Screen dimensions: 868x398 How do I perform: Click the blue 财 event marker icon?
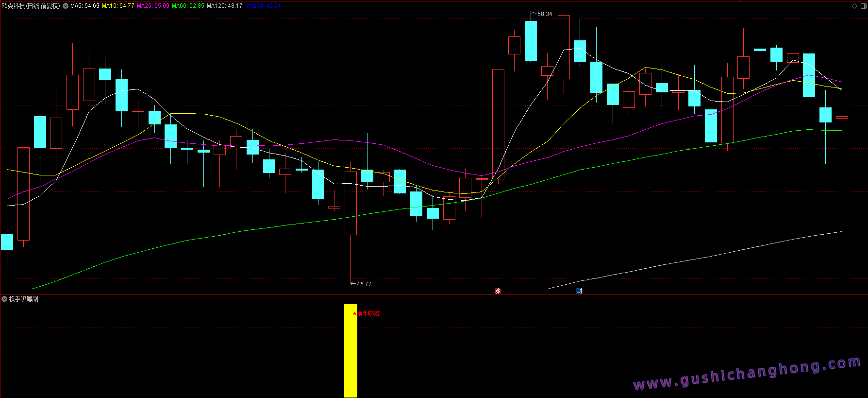coord(579,291)
